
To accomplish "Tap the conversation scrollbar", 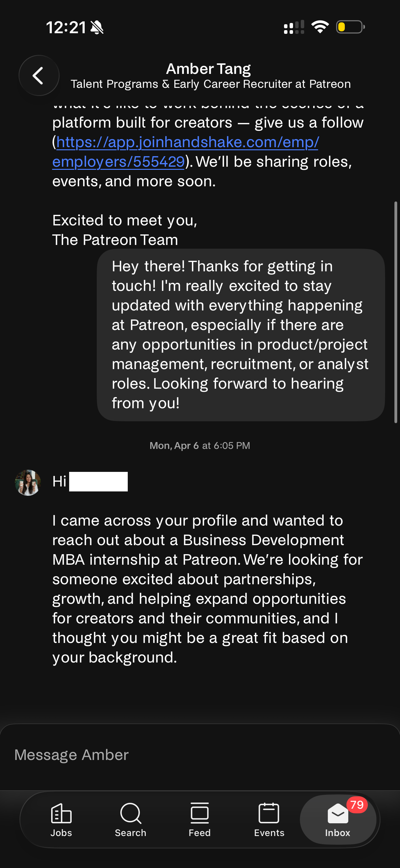I will (x=395, y=312).
